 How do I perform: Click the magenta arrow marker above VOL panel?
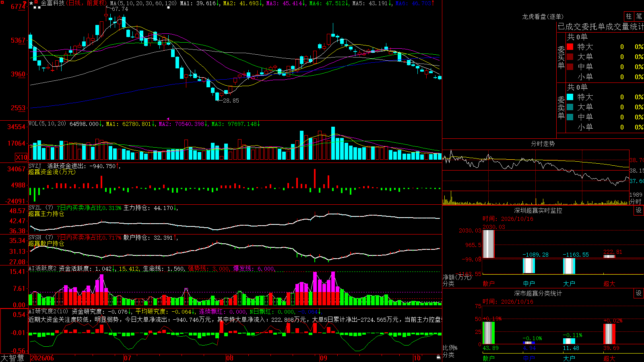(168, 119)
